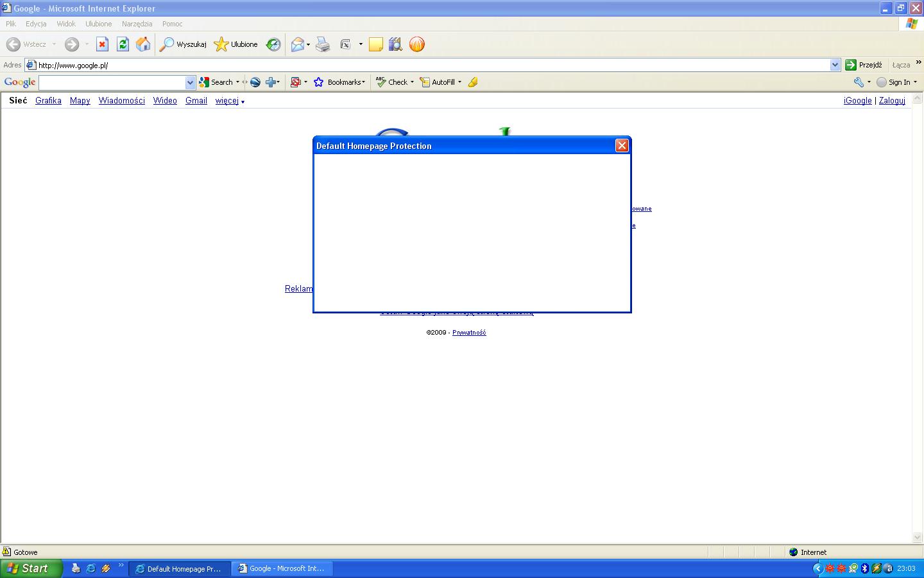
Task: Expand the wrench settings dropdown arrow
Action: tap(869, 82)
